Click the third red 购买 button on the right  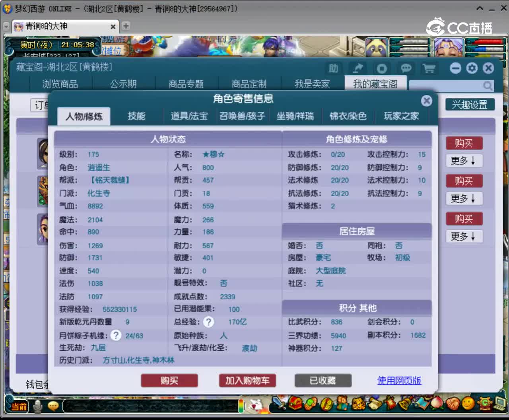pos(464,219)
